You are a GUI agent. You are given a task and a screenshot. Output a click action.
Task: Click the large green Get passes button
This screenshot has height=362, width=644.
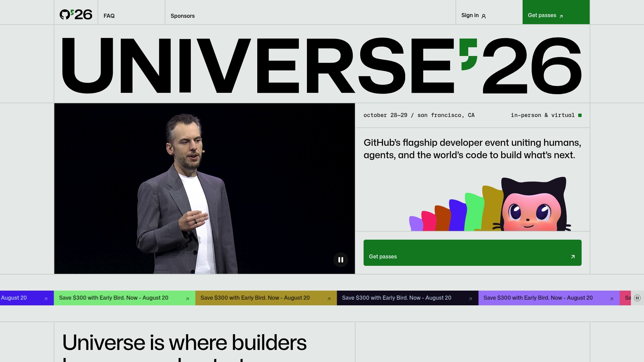(472, 253)
